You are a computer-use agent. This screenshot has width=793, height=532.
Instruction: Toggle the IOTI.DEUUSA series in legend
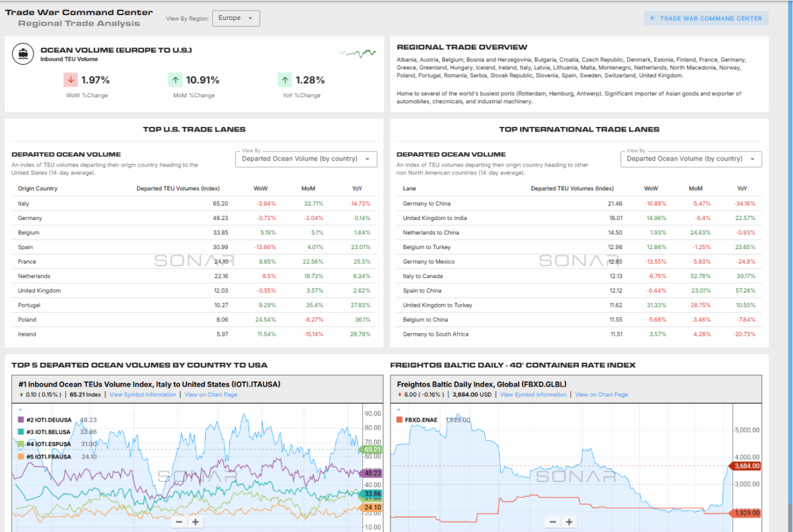[x=48, y=420]
